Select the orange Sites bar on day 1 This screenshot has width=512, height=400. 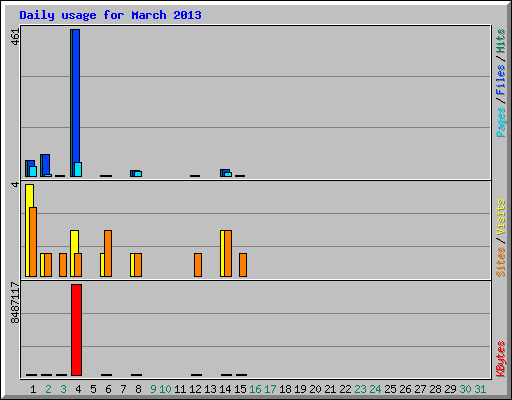pyautogui.click(x=33, y=242)
